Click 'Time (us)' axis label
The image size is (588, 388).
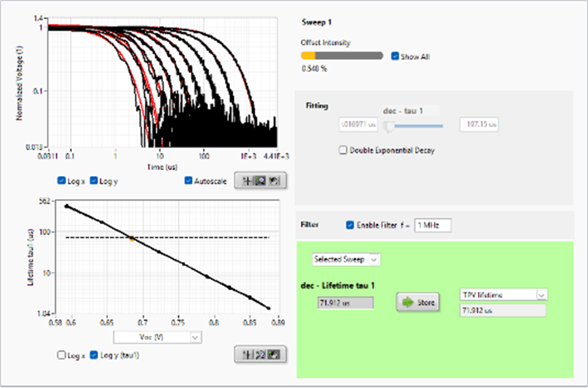162,167
